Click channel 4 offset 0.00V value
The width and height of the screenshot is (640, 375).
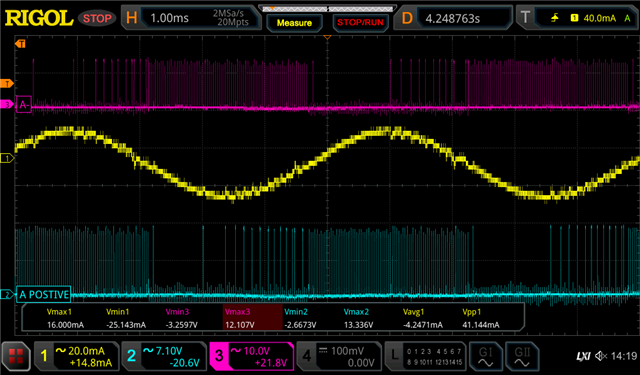click(361, 363)
